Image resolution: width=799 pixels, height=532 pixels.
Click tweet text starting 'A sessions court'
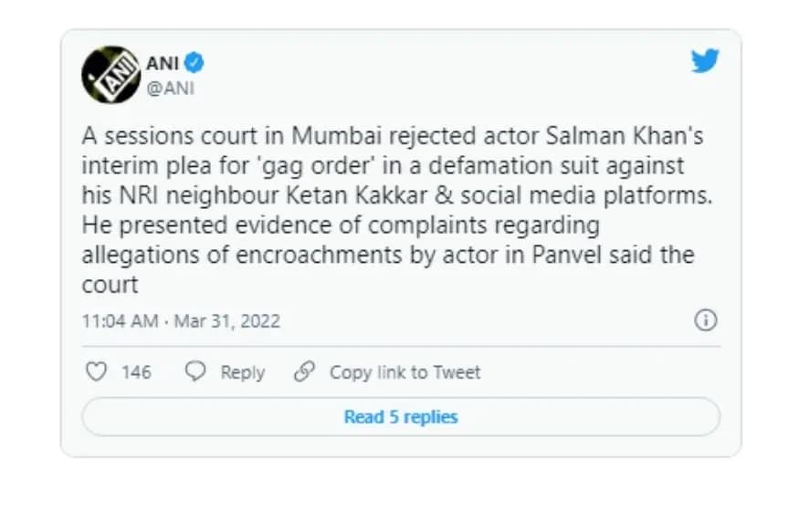[393, 136]
